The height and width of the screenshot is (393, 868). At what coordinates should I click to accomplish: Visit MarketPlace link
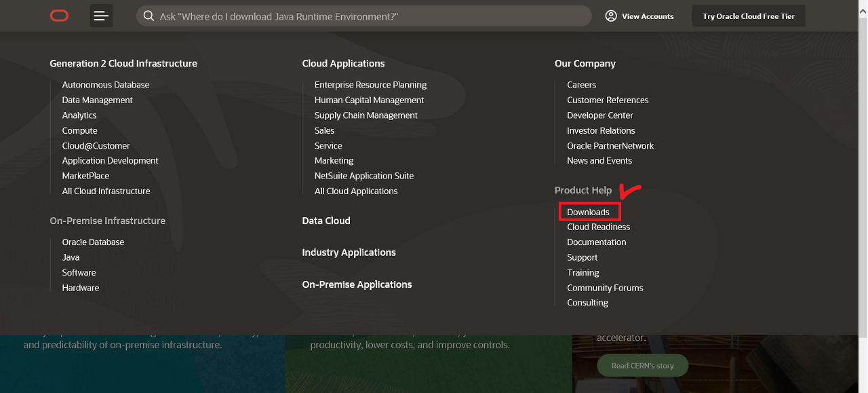(85, 176)
